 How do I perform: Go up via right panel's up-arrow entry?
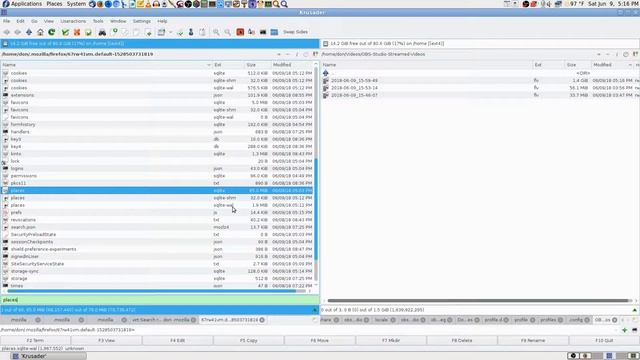click(326, 73)
